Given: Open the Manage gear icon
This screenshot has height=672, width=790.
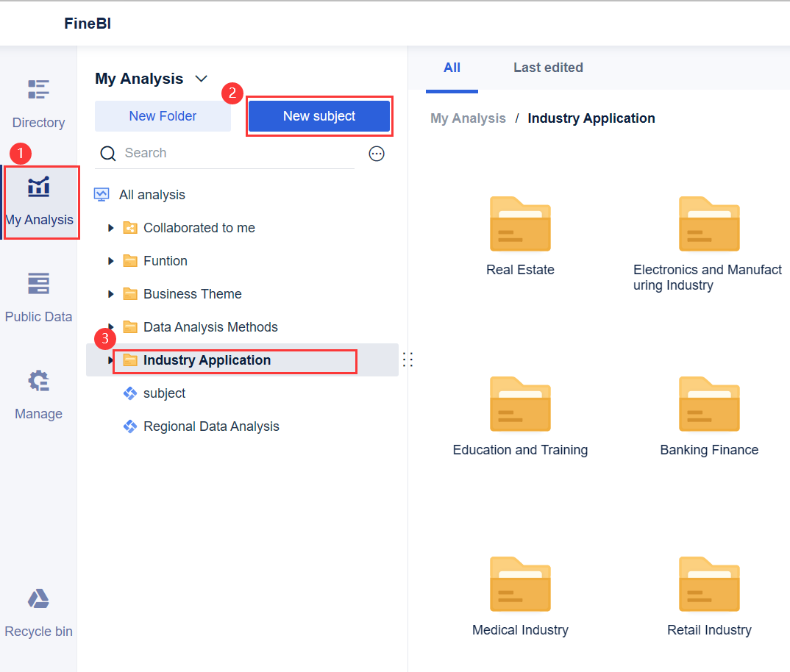Looking at the screenshot, I should [x=38, y=381].
